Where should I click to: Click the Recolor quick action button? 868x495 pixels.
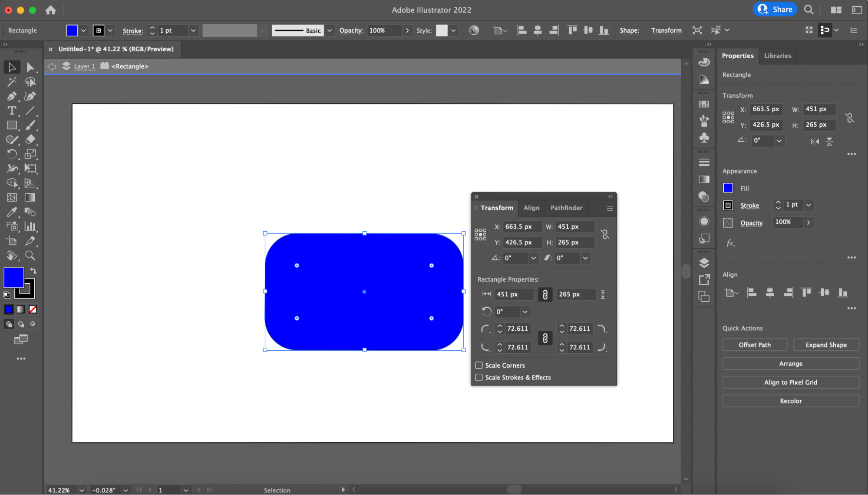791,401
